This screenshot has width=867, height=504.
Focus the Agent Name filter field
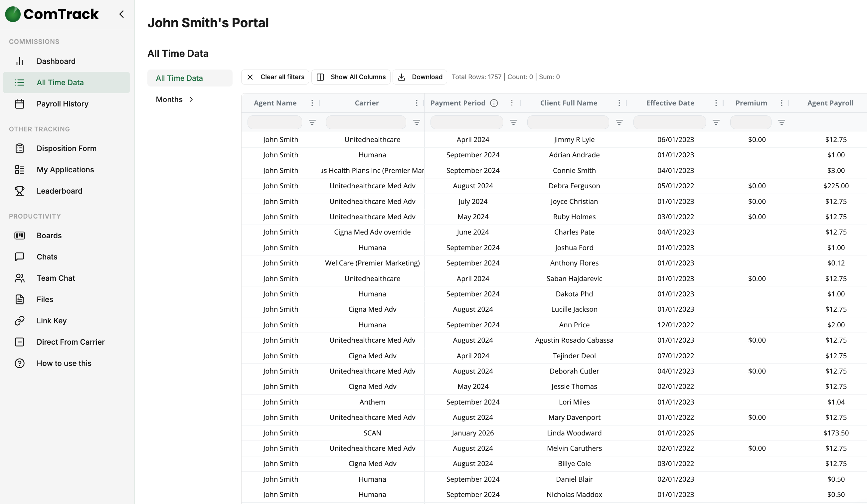click(x=275, y=122)
